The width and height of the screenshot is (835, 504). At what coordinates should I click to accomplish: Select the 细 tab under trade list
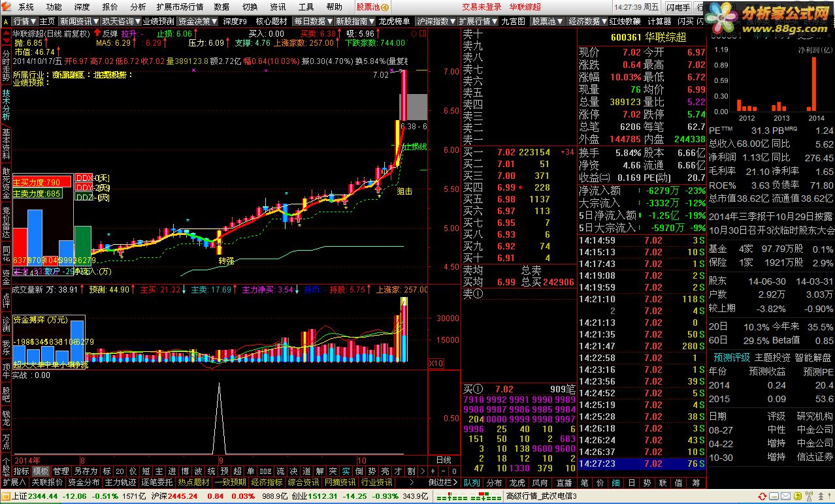coord(615,482)
